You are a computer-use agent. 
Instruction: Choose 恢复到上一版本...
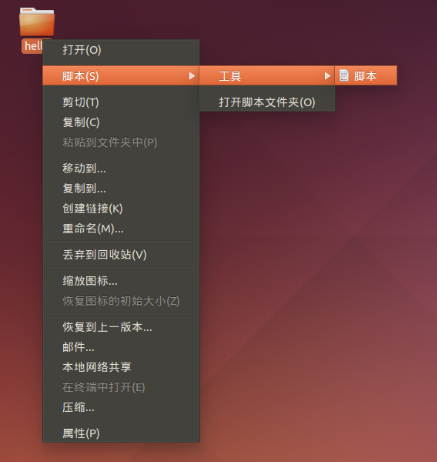click(x=121, y=327)
